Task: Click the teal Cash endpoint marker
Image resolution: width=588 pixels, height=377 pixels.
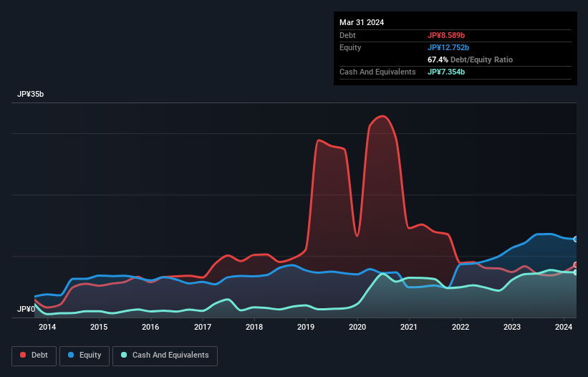Action: (x=576, y=272)
